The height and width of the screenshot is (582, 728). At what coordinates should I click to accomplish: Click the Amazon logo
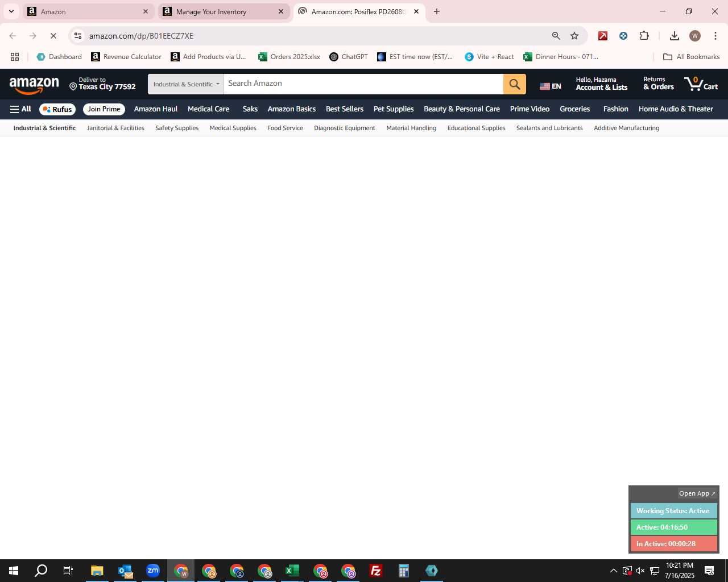[34, 85]
